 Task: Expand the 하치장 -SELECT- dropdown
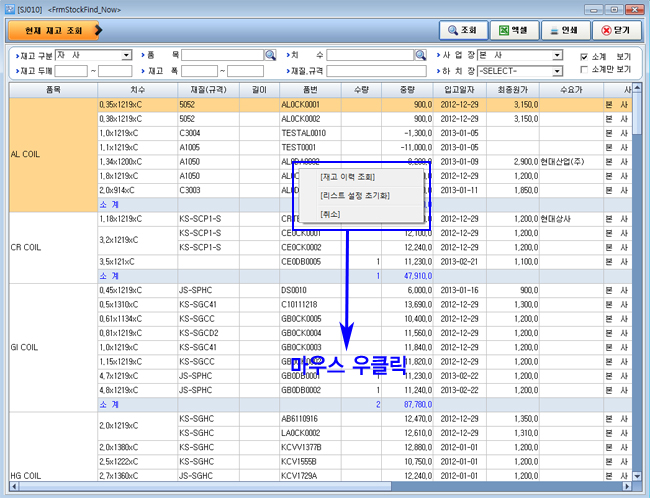coord(557,71)
